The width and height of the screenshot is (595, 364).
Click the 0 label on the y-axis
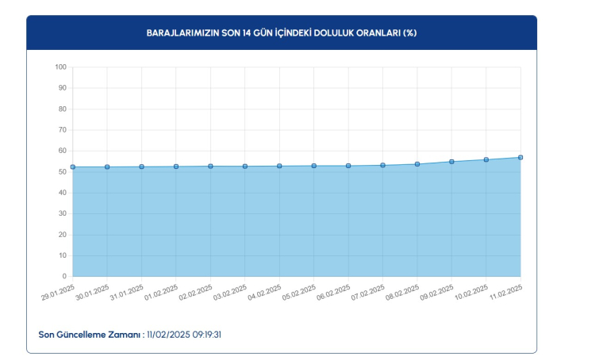pos(64,277)
